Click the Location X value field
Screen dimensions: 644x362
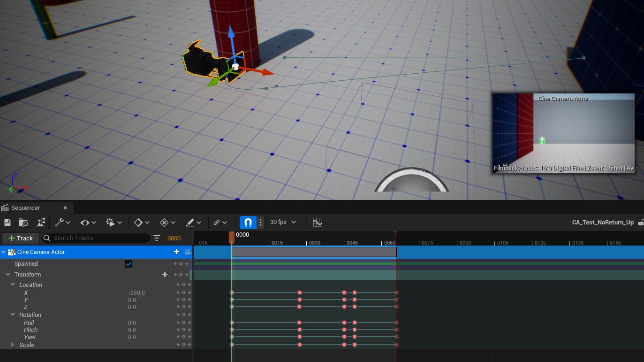(136, 293)
